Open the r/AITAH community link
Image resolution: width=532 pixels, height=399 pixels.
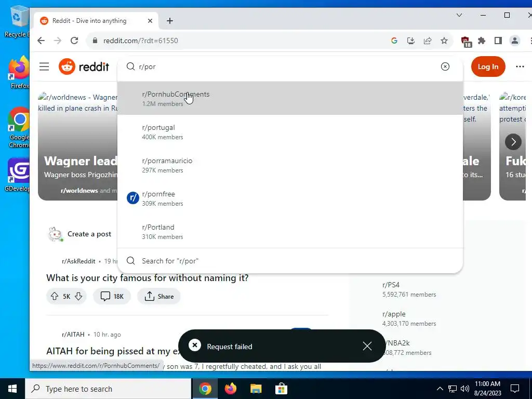[x=73, y=334]
